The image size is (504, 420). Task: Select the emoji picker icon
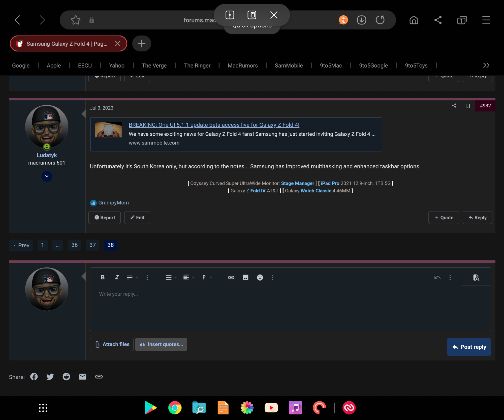pyautogui.click(x=260, y=277)
